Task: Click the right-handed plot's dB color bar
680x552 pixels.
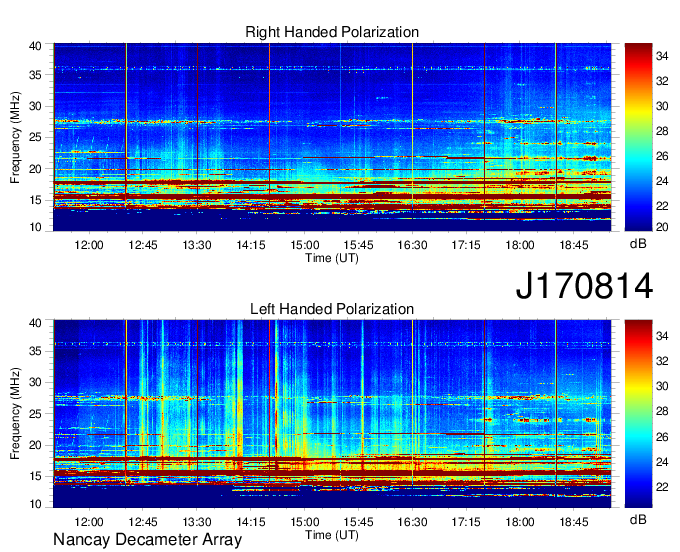Action: pos(638,137)
